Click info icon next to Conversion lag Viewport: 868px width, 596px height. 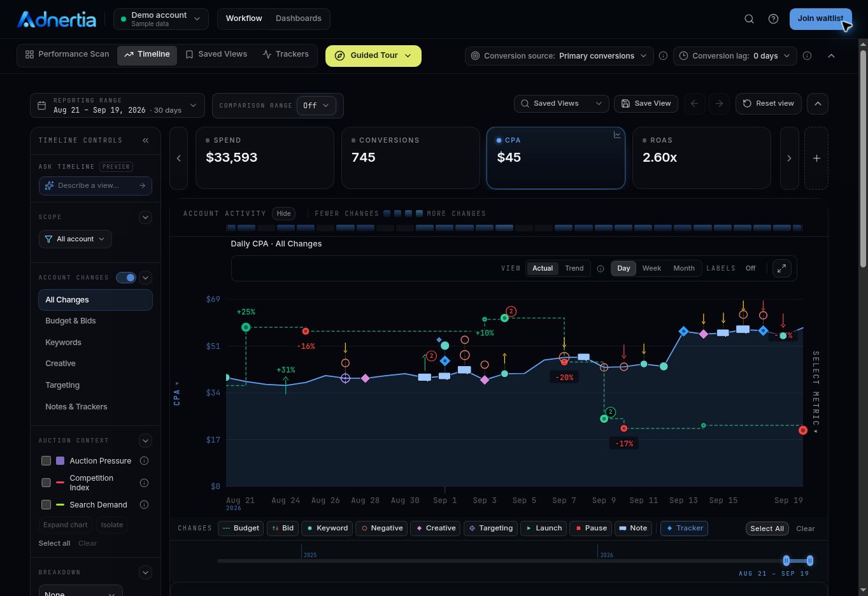(807, 56)
